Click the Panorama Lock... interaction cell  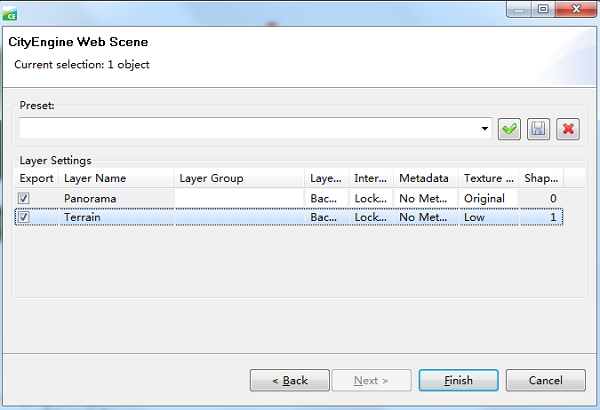(370, 198)
